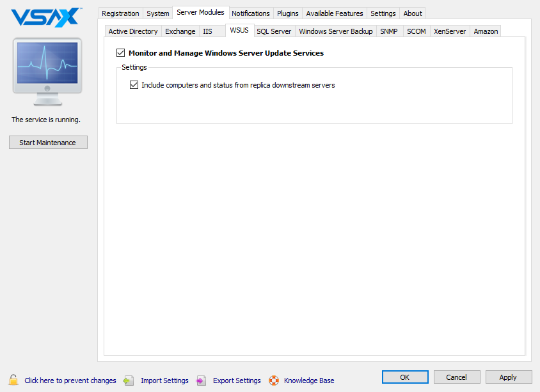Toggle Include computers from replica downstream servers

(134, 84)
